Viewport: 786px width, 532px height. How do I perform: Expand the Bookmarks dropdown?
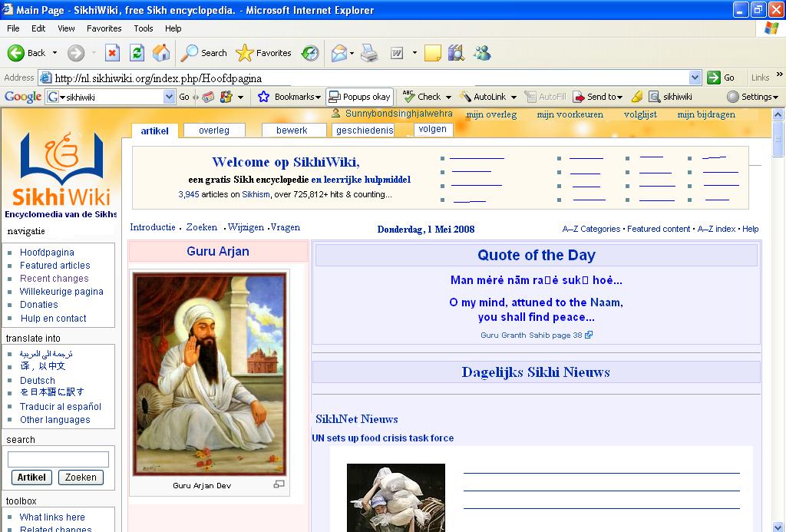[318, 97]
